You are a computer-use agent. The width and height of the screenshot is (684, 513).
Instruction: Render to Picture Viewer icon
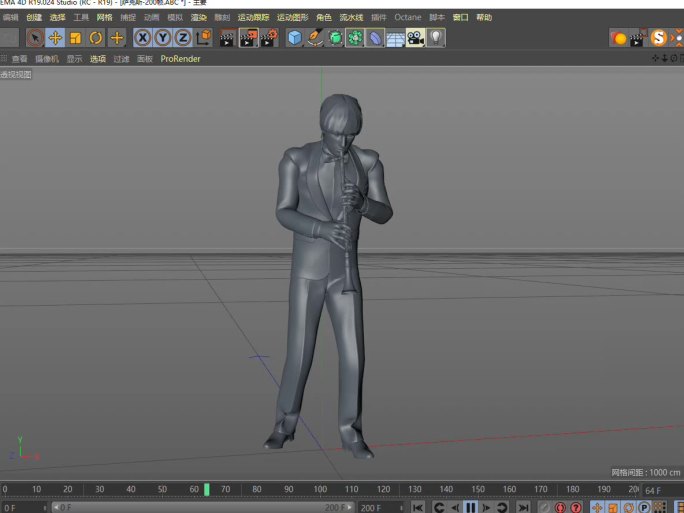click(x=248, y=38)
